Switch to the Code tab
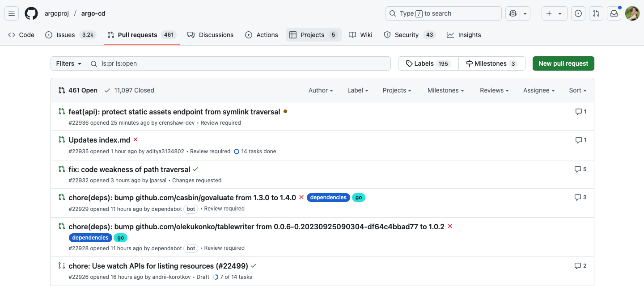This screenshot has height=286, width=644. 21,35
